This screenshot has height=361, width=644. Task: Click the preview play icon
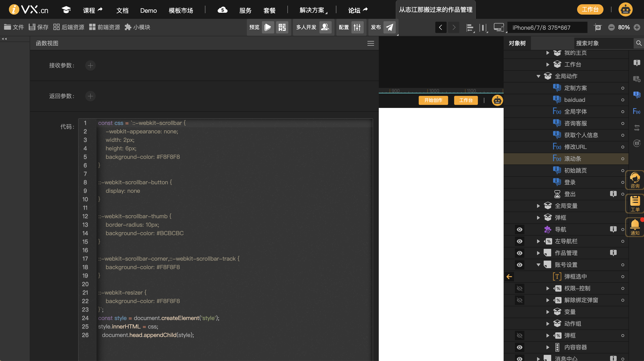pyautogui.click(x=268, y=27)
